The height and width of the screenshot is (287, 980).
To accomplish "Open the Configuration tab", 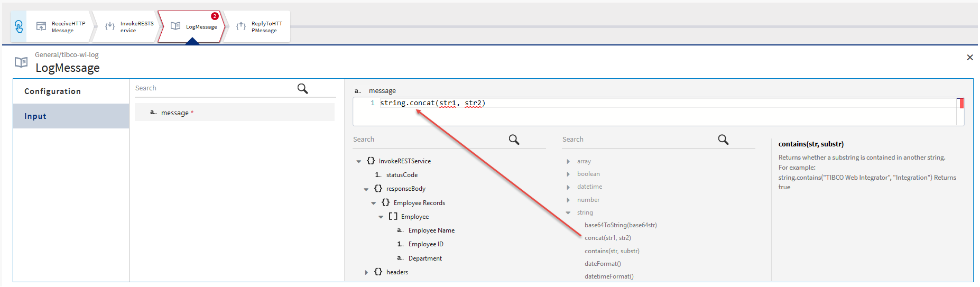I will click(53, 91).
